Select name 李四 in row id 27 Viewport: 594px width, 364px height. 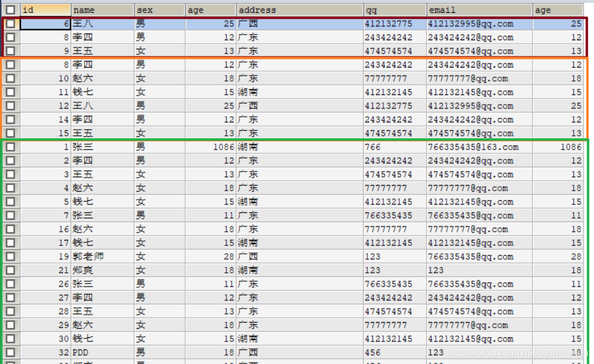click(x=103, y=298)
